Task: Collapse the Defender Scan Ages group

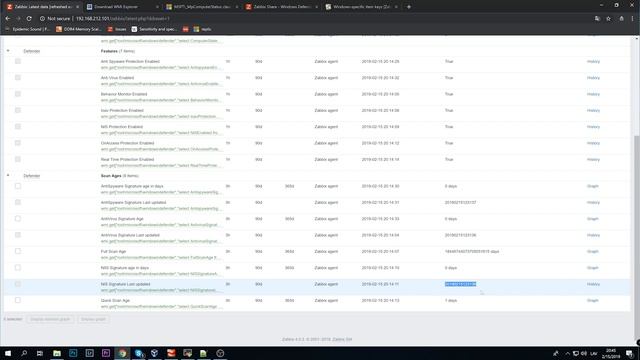Action: (8, 175)
